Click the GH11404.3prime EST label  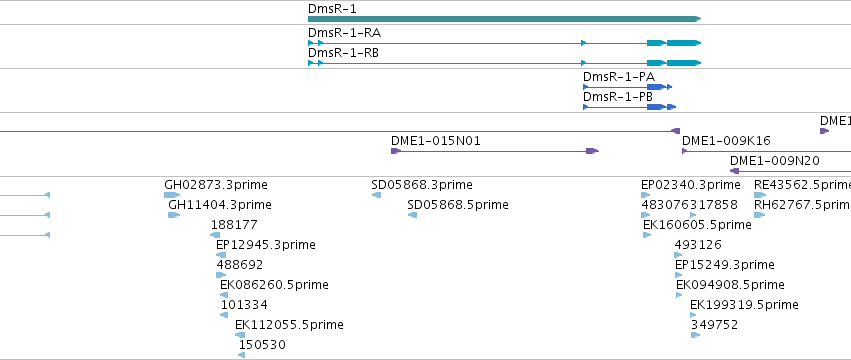point(220,205)
